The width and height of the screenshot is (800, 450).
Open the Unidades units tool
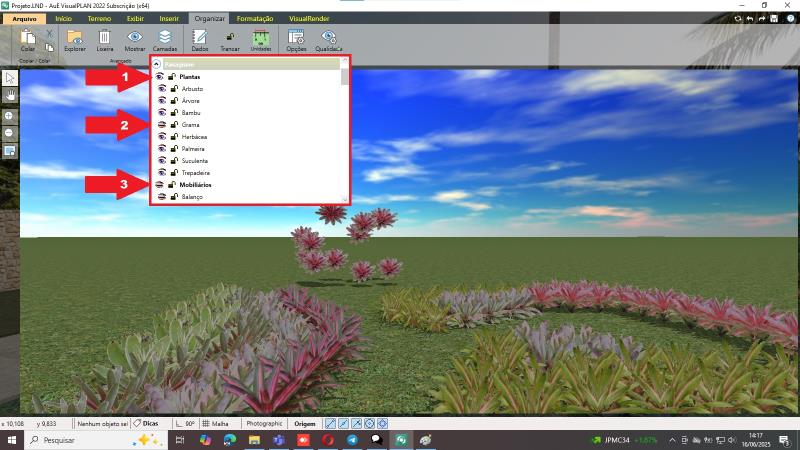tap(261, 40)
